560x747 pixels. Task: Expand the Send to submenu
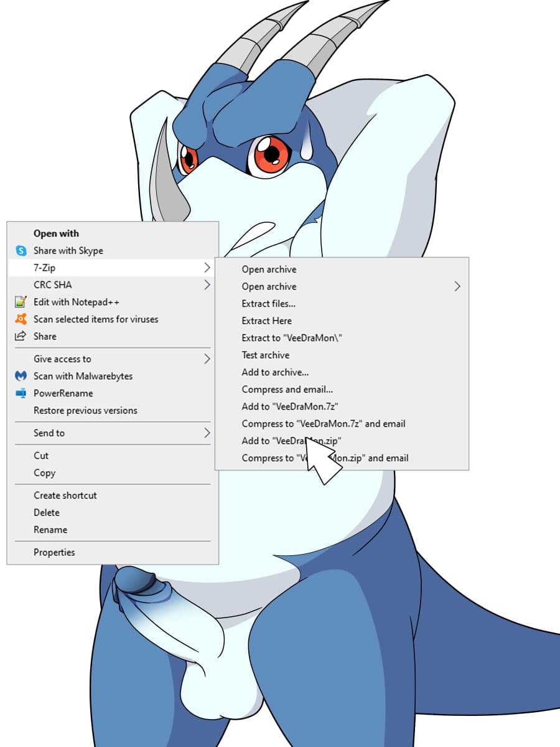(x=207, y=433)
